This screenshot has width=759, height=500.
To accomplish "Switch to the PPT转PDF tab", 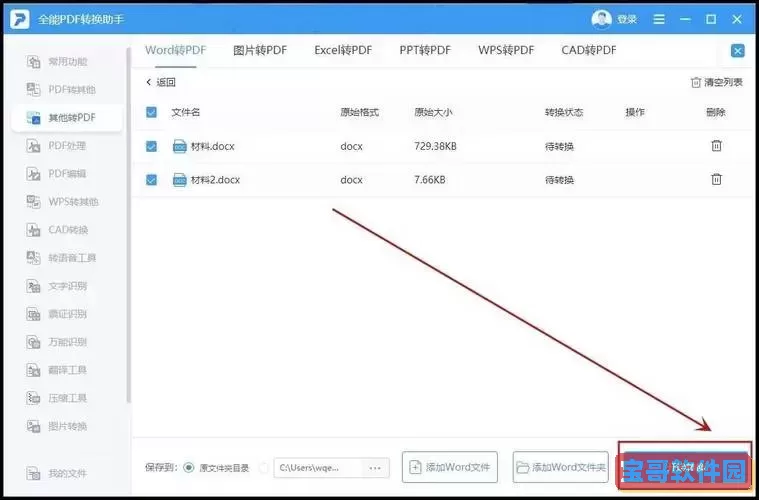I will pos(425,50).
